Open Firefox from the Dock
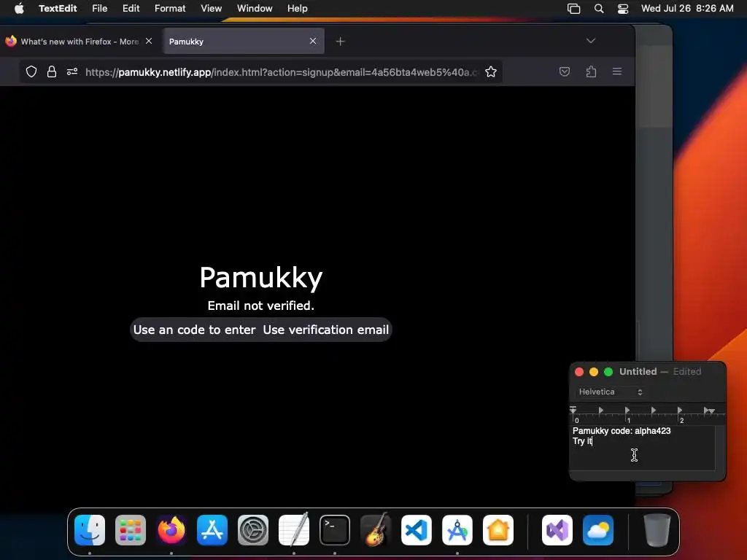 [x=171, y=530]
